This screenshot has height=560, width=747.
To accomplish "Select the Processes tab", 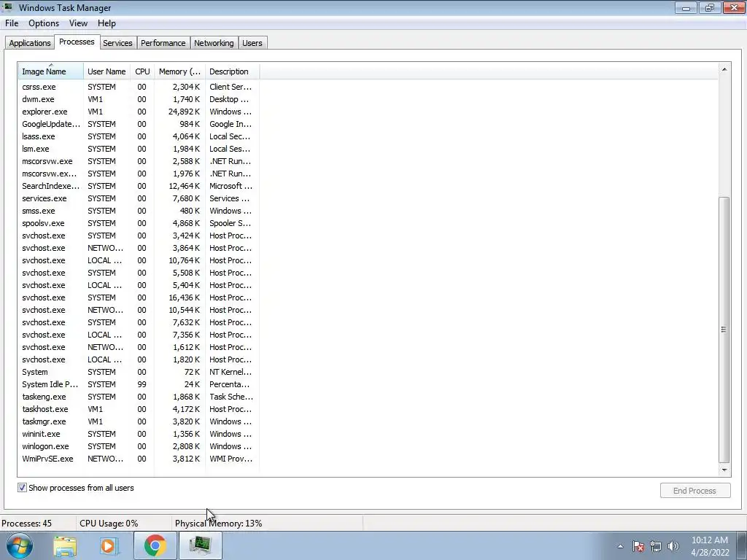I will coord(77,42).
